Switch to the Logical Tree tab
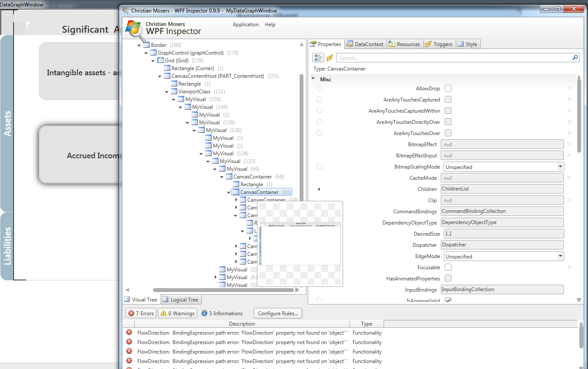 [x=181, y=299]
